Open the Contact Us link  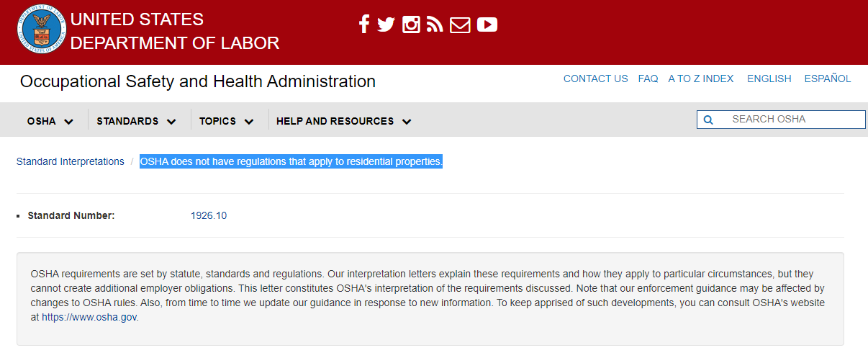(595, 79)
